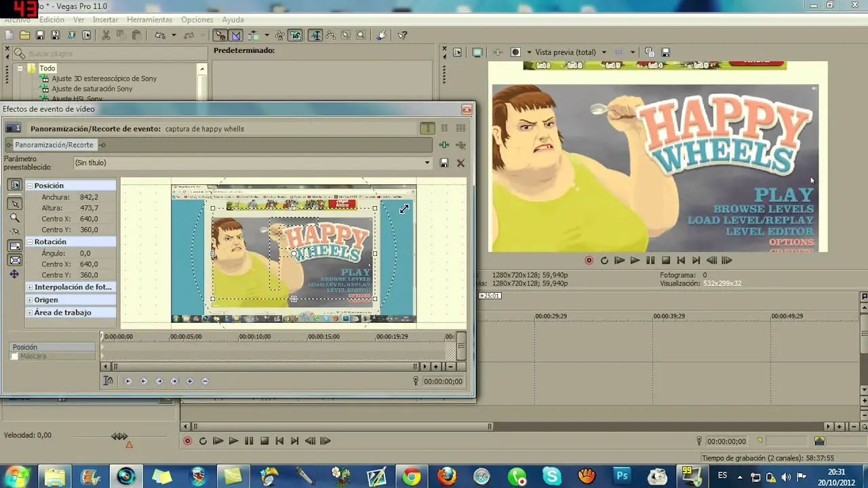Open the Vista previa (total) quality dropdown
Image resolution: width=868 pixels, height=488 pixels.
coord(570,52)
